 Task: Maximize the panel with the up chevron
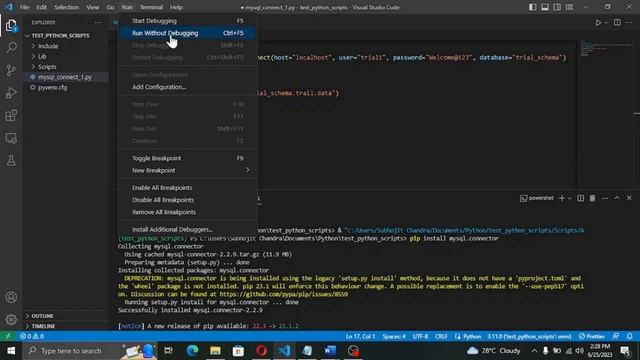click(617, 198)
